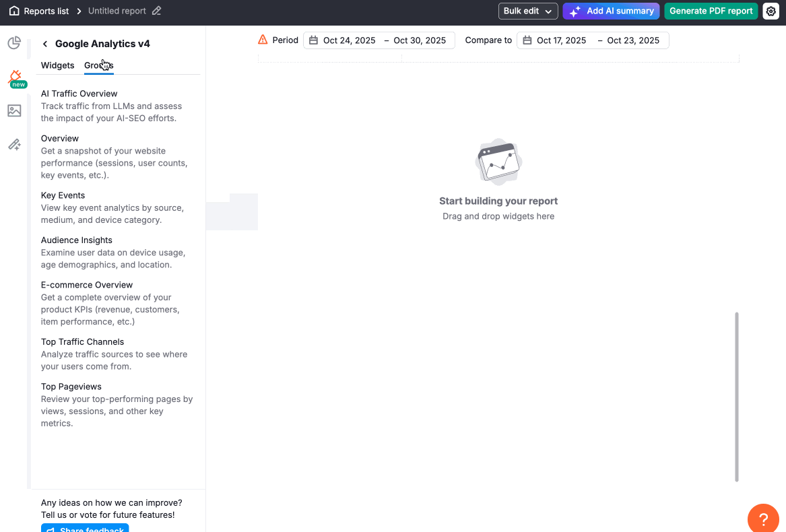Open the Compare to date range picker
This screenshot has height=532, width=786.
[x=592, y=40]
